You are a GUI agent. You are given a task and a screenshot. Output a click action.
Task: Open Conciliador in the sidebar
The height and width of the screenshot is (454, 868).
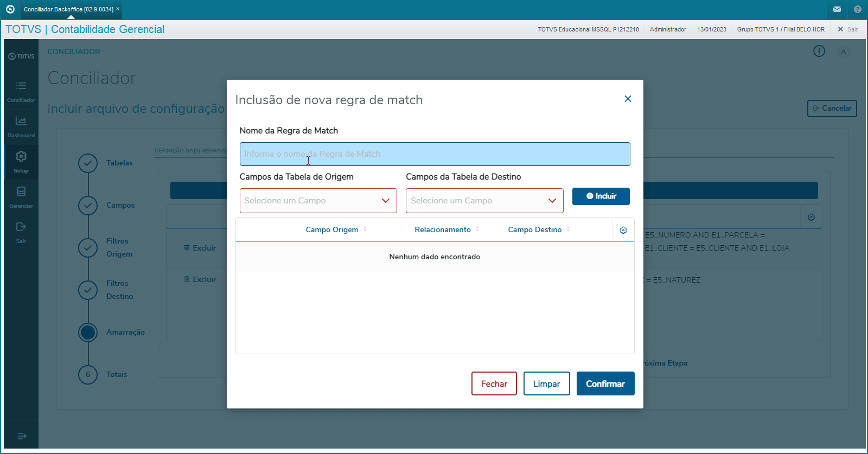(21, 92)
